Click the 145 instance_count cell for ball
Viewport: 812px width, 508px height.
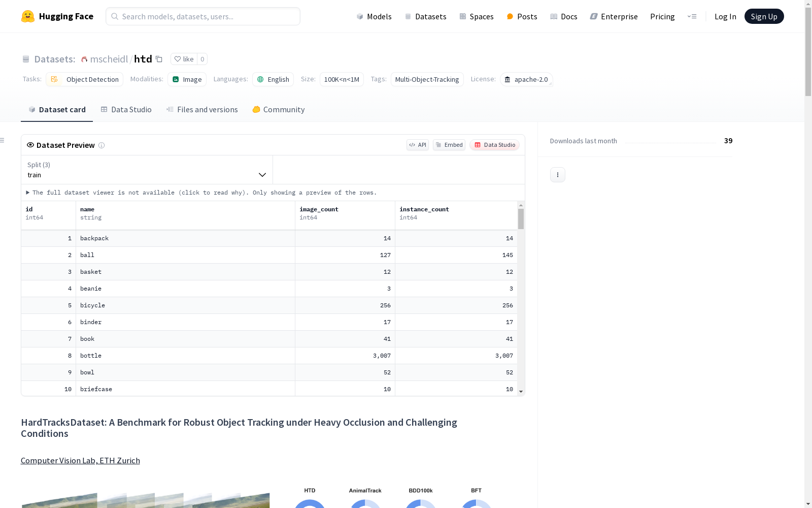click(x=456, y=255)
